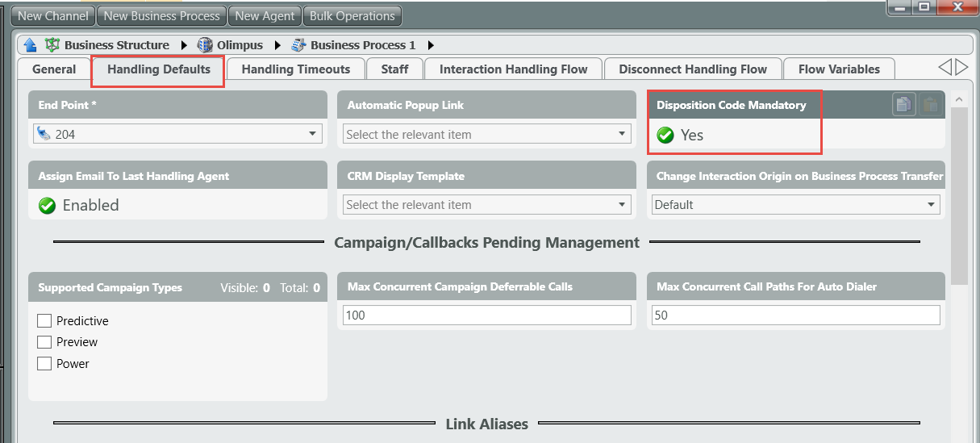980x443 pixels.
Task: Click the copy icon in Disposition Code header
Action: 903,104
